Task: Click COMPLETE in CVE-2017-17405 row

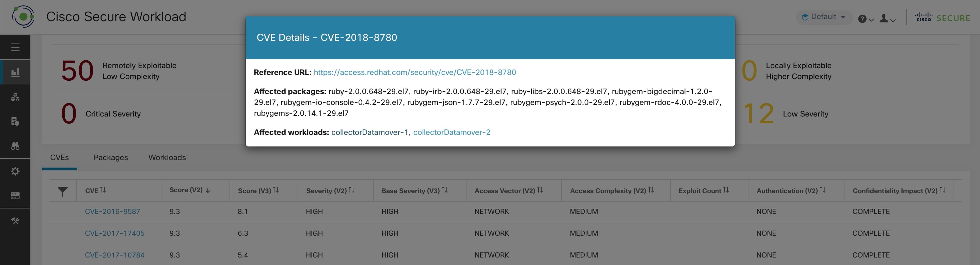Action: pyautogui.click(x=871, y=233)
